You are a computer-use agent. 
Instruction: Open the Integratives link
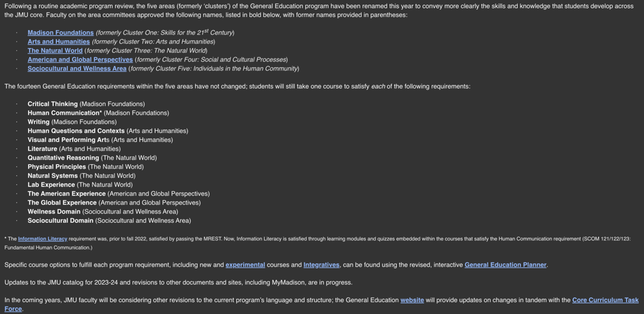(x=321, y=265)
